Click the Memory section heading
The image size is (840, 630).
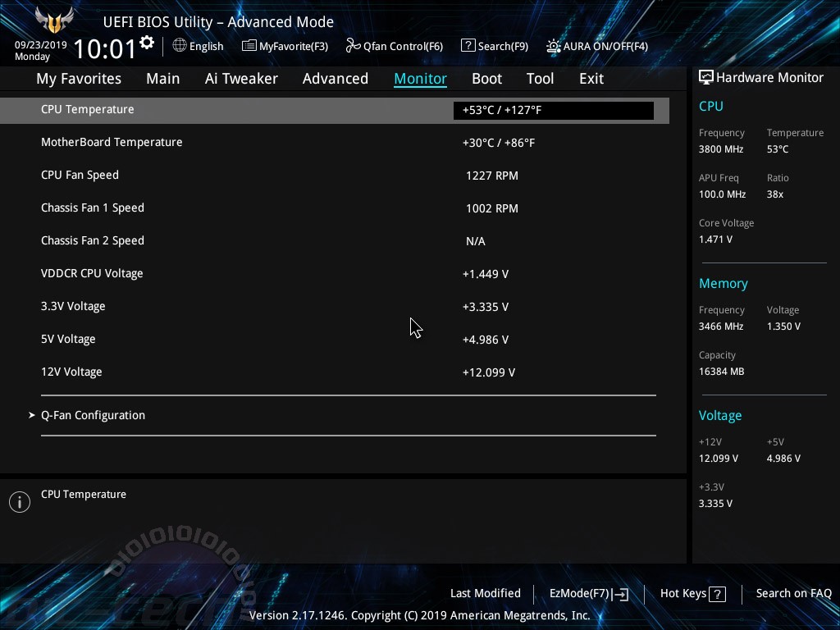[x=724, y=283]
